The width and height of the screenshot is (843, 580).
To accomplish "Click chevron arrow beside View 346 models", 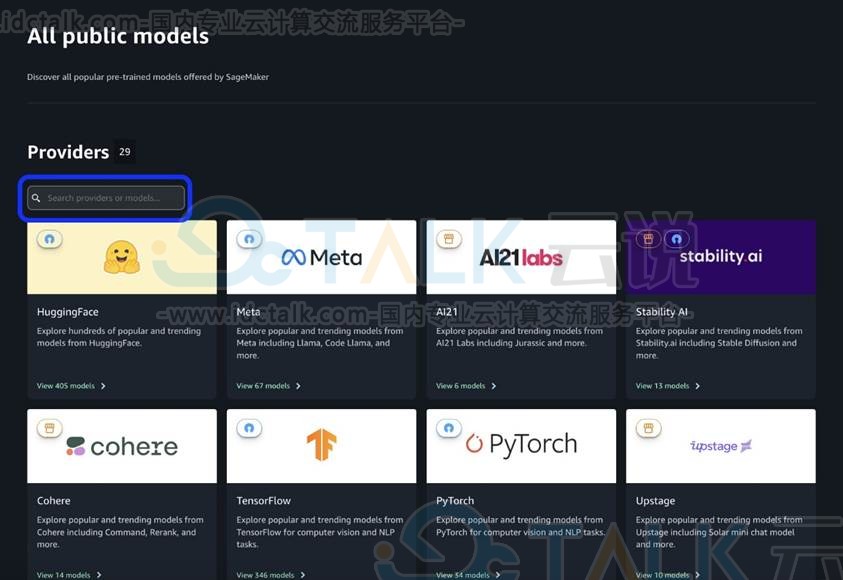I will point(303,575).
